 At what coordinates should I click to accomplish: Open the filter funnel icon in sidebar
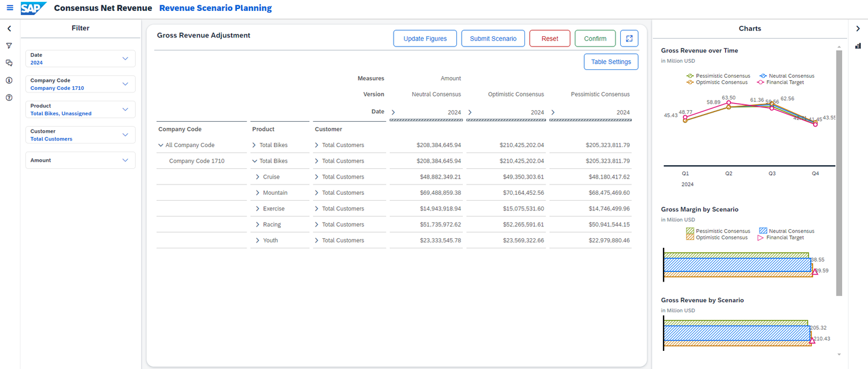click(9, 46)
